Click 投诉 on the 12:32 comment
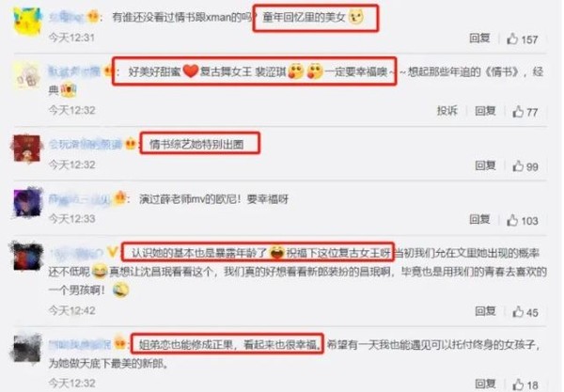The image size is (564, 392). [x=447, y=111]
